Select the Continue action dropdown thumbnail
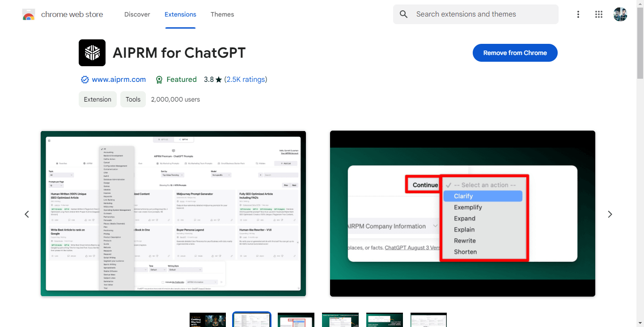The width and height of the screenshot is (644, 327). (296, 320)
